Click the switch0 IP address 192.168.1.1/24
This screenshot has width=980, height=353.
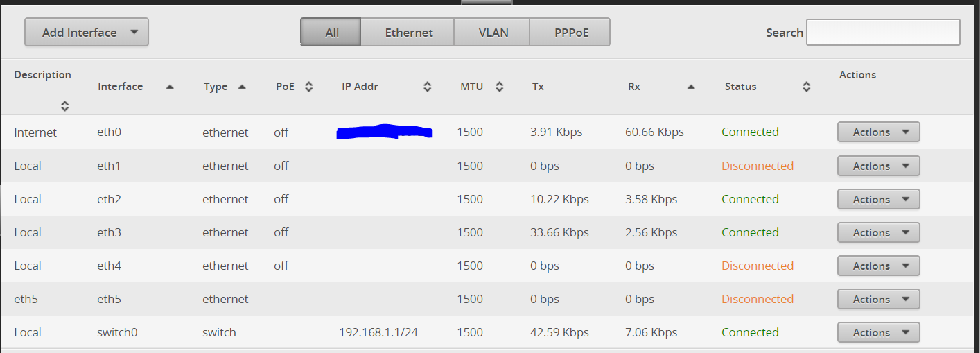tap(378, 332)
